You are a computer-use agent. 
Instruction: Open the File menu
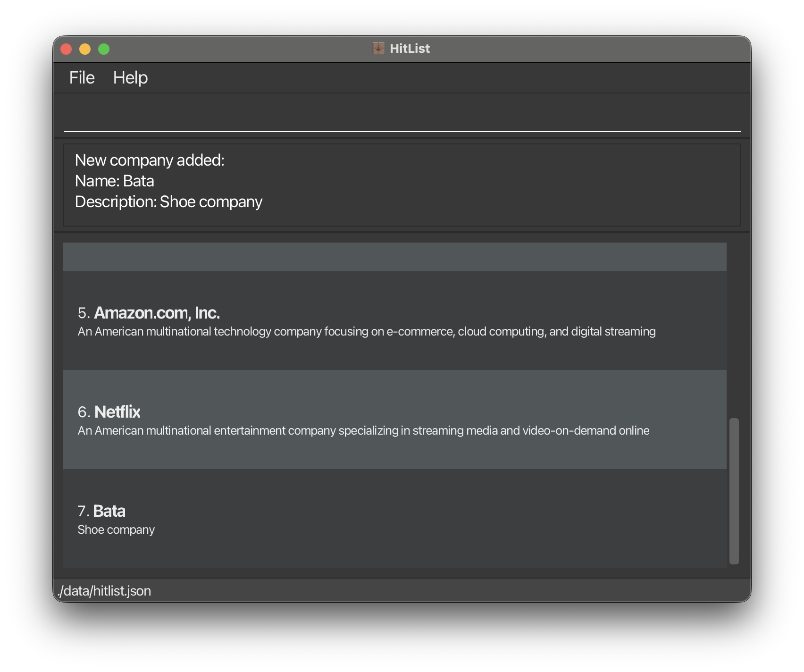pos(82,78)
